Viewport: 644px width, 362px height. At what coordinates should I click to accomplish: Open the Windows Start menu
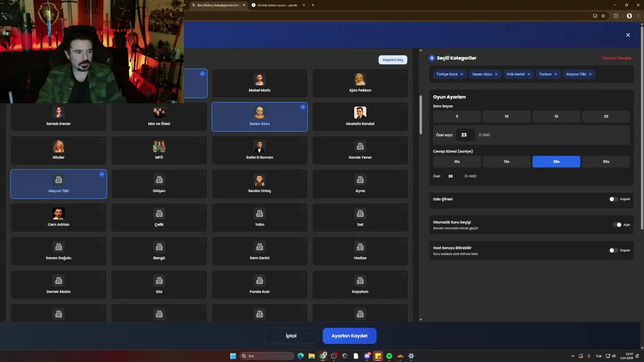point(233,356)
